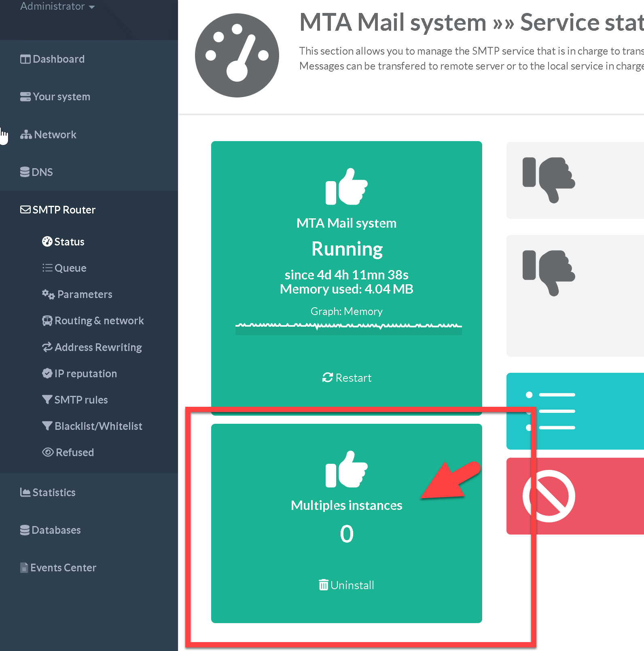Viewport: 644px width, 651px height.
Task: Click the Dashboard icon in sidebar
Action: [x=25, y=59]
